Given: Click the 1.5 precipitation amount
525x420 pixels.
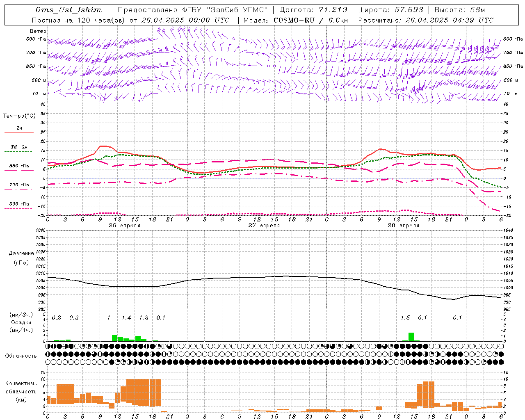Looking at the screenshot, I should [x=405, y=317].
